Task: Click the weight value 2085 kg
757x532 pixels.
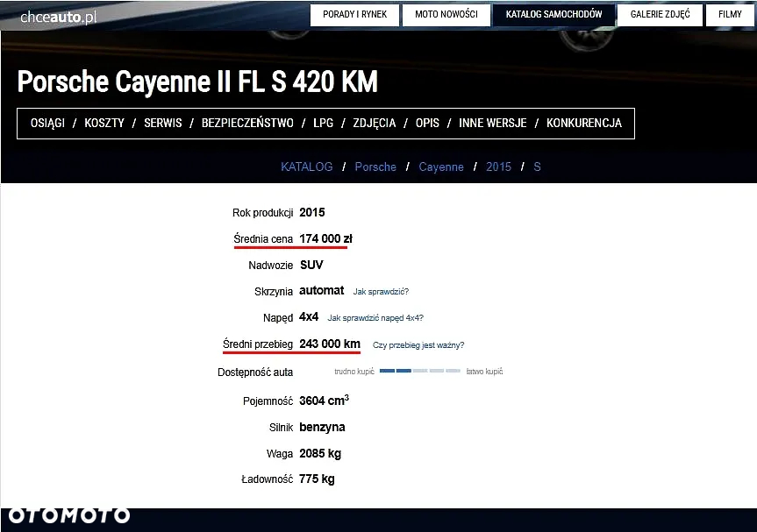Action: 320,454
